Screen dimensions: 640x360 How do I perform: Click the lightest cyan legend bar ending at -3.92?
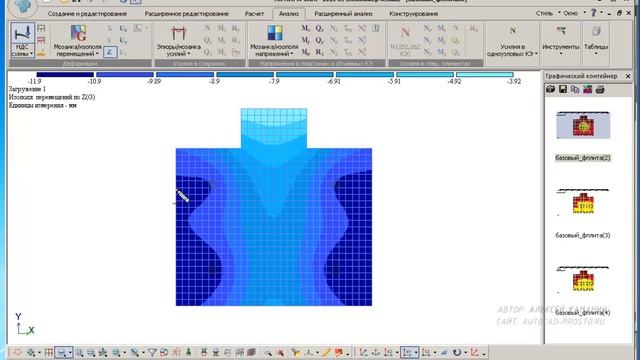485,75
